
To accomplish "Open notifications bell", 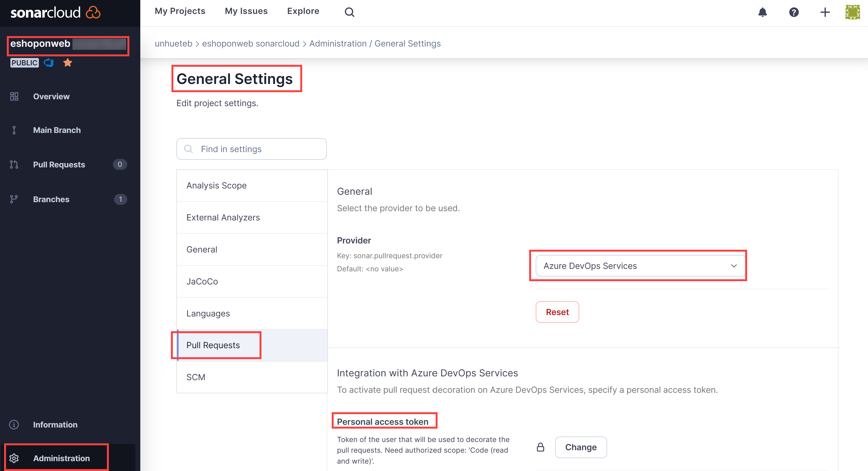I will pos(762,12).
